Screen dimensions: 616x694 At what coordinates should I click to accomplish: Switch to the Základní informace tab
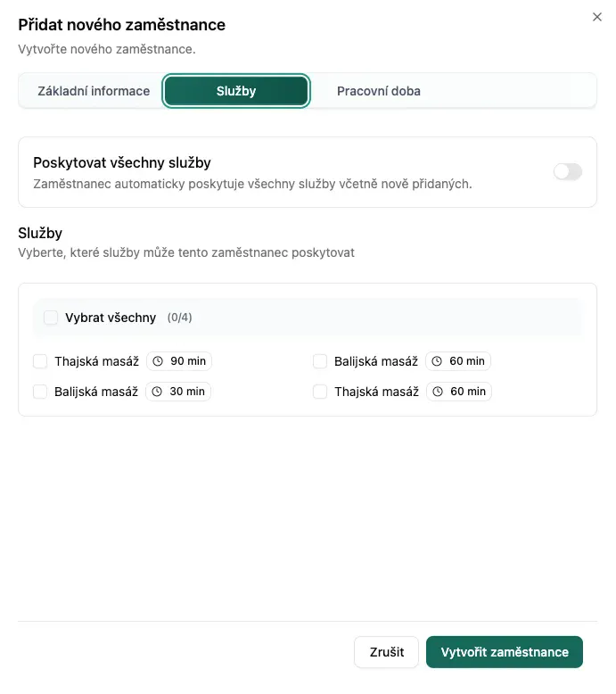(94, 91)
